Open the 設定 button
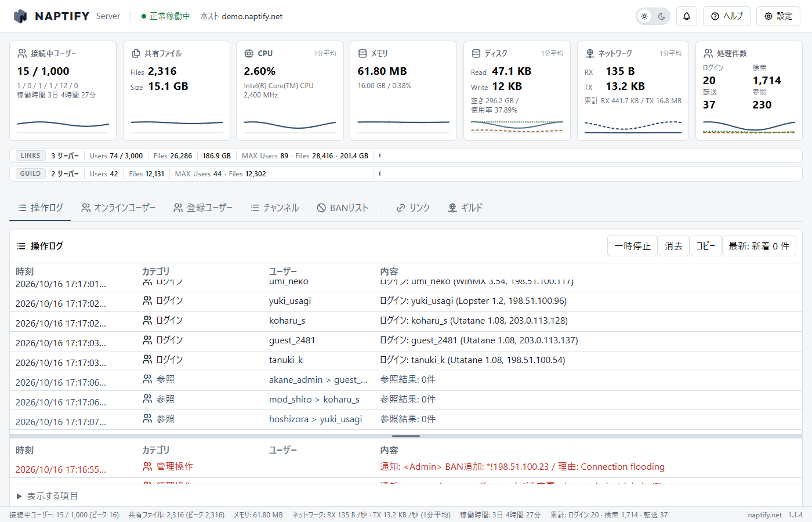812x522 pixels. [778, 16]
